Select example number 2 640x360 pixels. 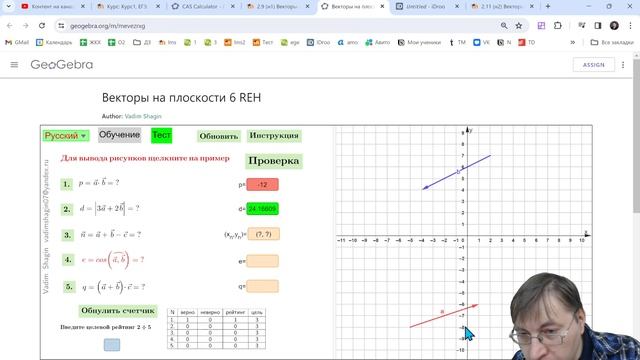tap(67, 209)
